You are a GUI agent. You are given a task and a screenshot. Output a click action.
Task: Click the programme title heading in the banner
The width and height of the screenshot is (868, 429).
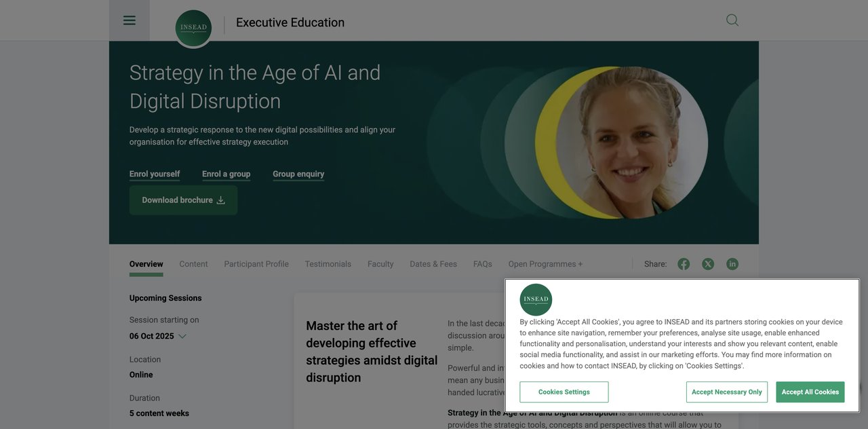(255, 87)
